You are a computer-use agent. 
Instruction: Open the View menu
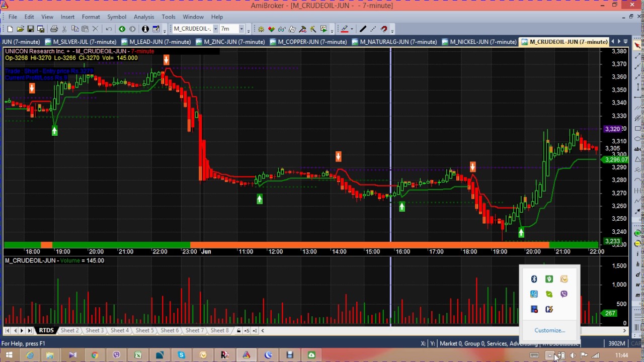[x=47, y=17]
